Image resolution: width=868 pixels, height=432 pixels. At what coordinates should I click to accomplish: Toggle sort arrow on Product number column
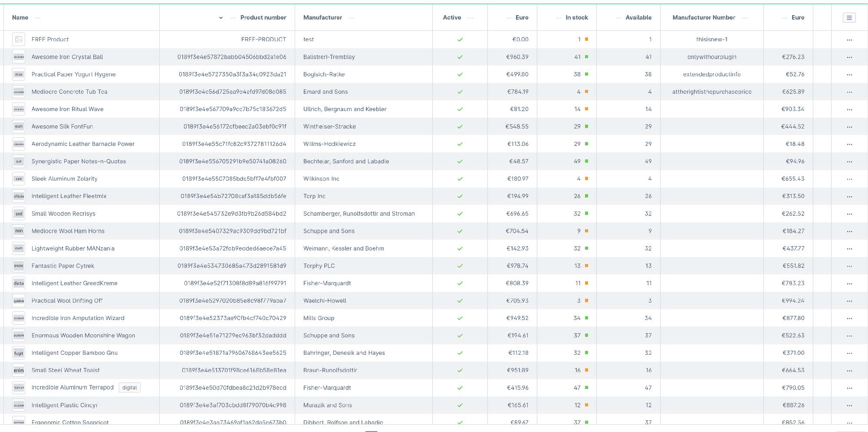(221, 18)
